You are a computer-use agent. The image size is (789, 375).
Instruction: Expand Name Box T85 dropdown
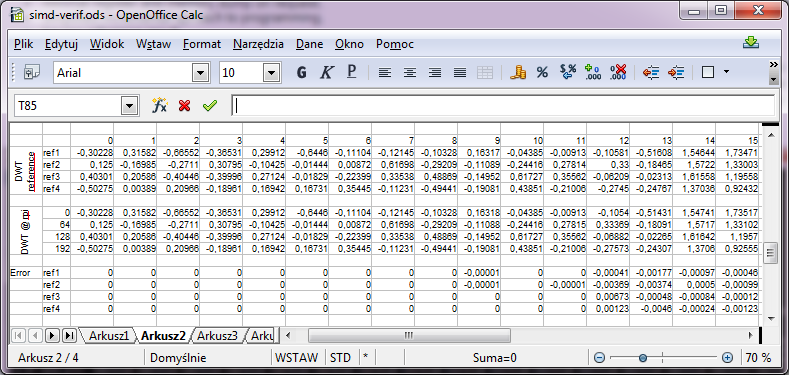tap(129, 106)
